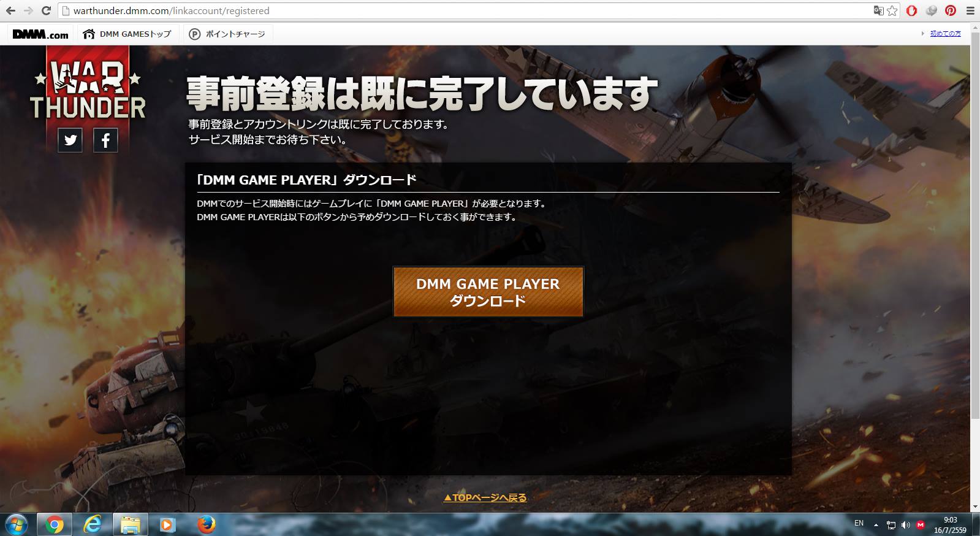The image size is (980, 536).
Task: Go back with the browser back arrow
Action: tap(10, 10)
